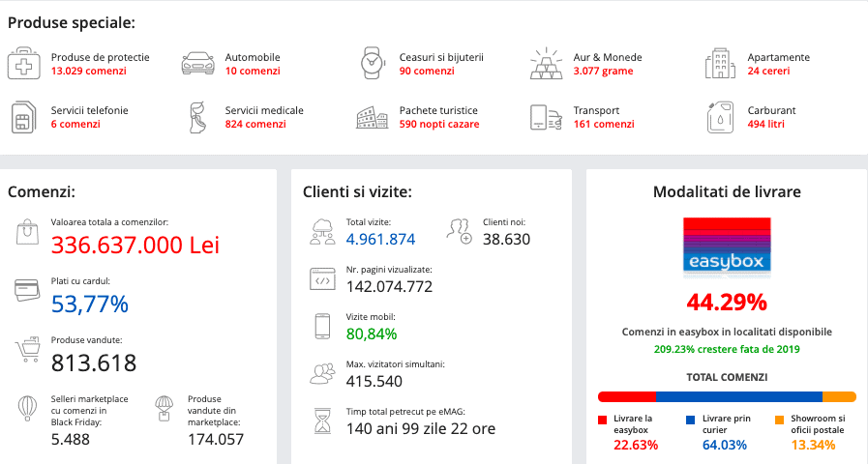Click the Colosseum icon for Pachete turistice

(x=373, y=117)
